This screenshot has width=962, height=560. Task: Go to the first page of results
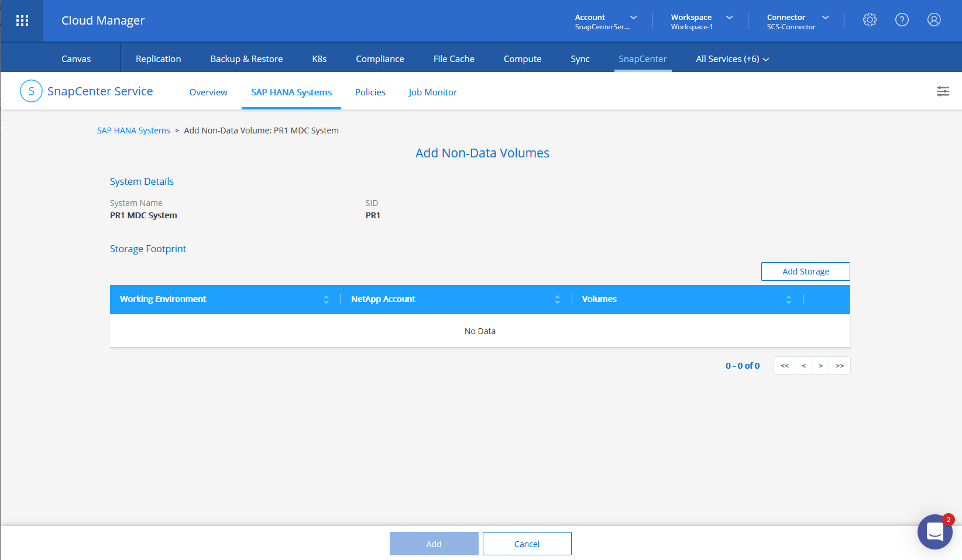pyautogui.click(x=785, y=366)
